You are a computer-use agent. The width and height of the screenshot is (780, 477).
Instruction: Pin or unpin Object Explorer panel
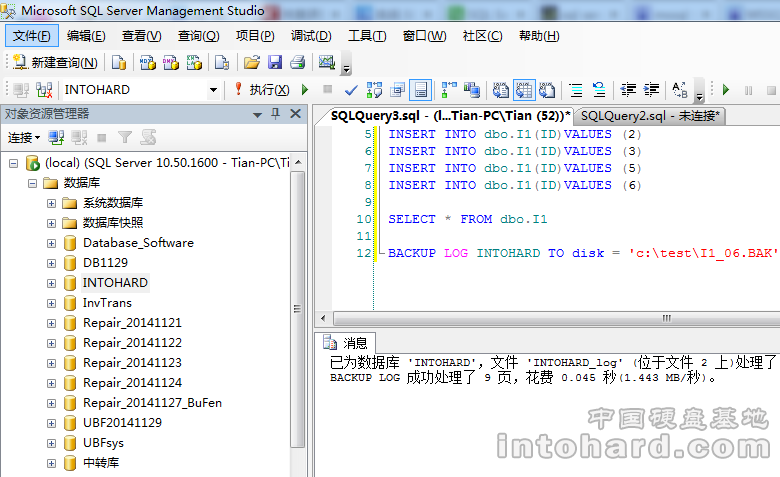pos(277,113)
